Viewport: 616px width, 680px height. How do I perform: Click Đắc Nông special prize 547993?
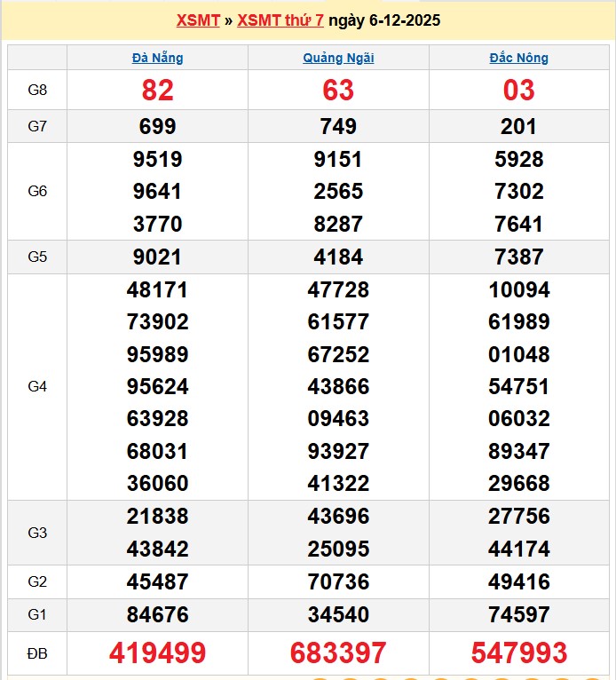519,653
